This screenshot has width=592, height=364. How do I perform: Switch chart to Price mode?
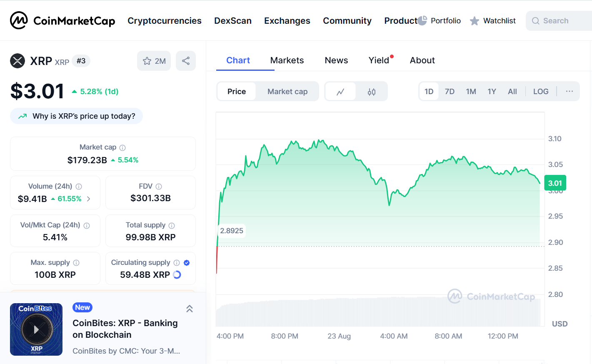(237, 92)
